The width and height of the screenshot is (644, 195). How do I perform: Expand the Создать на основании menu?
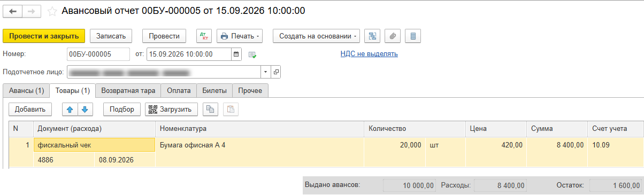pos(316,36)
